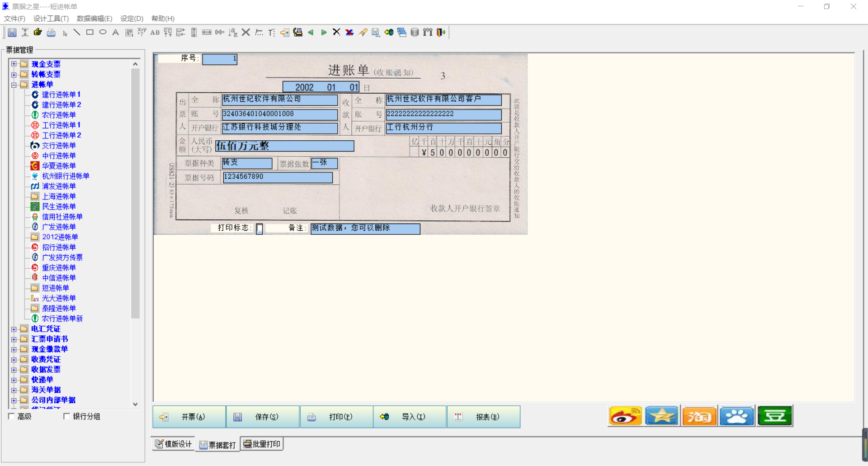Select 杭州银行进帐单 in the tree
Image resolution: width=868 pixels, height=466 pixels.
point(66,176)
